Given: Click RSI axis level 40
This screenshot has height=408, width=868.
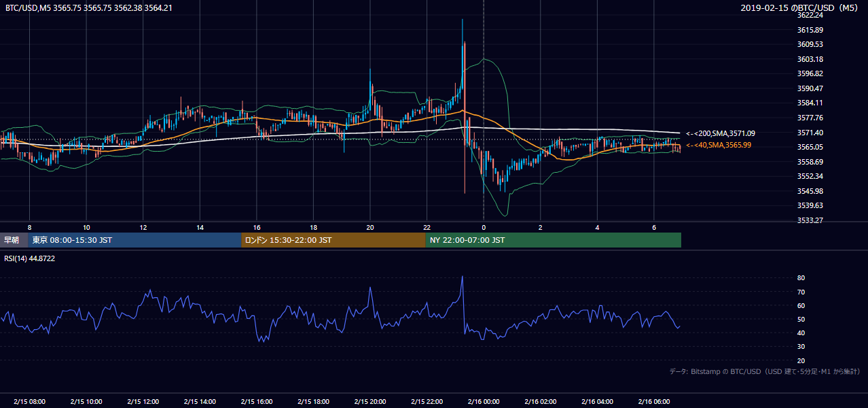Looking at the screenshot, I should (x=801, y=333).
